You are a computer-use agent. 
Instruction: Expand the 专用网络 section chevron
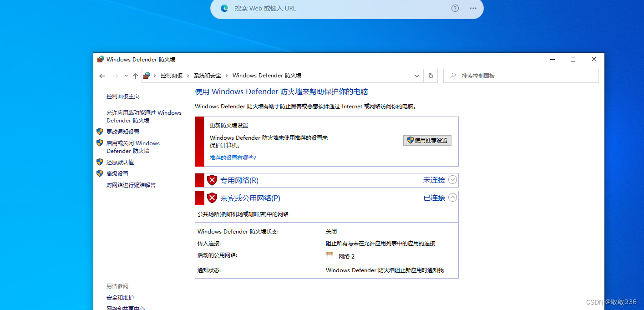click(452, 180)
